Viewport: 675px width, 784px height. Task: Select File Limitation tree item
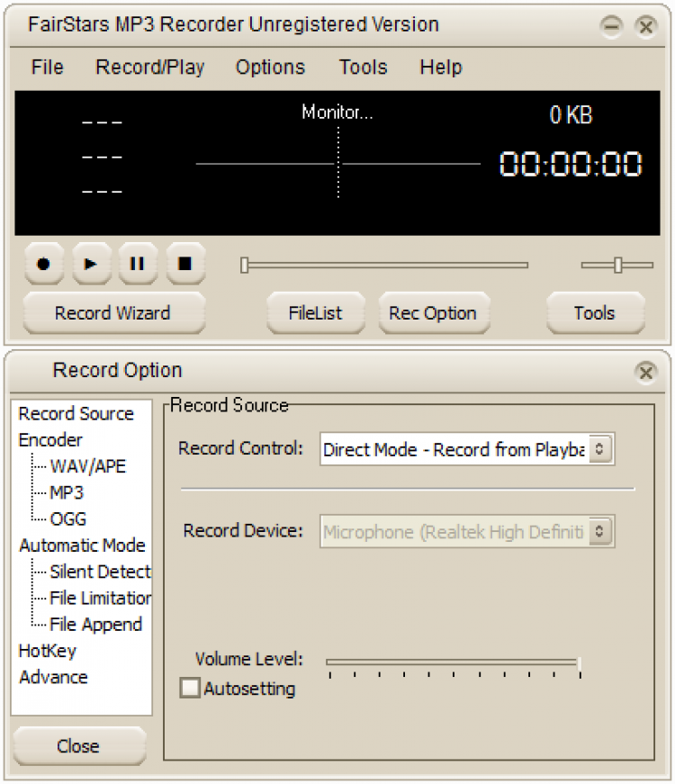coord(100,598)
